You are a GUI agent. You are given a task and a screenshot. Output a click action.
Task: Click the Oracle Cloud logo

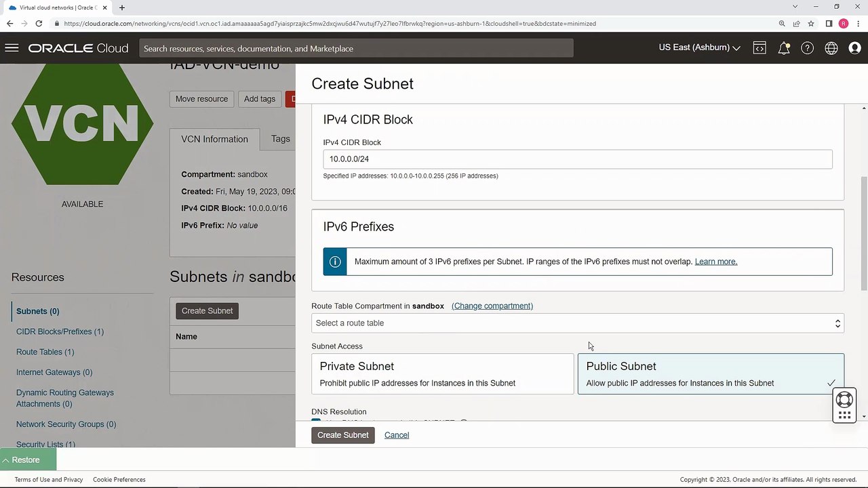pyautogui.click(x=78, y=49)
